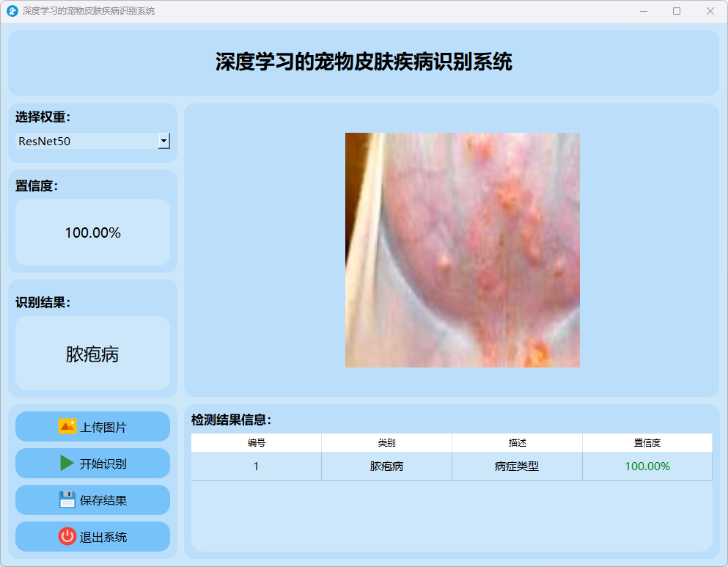728x567 pixels.
Task: Select the ResNet50 combo box field
Action: tap(93, 141)
